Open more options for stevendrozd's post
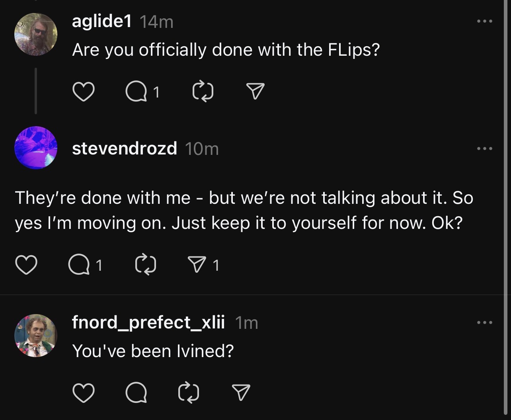Viewport: 511px width, 420px height. 485,148
